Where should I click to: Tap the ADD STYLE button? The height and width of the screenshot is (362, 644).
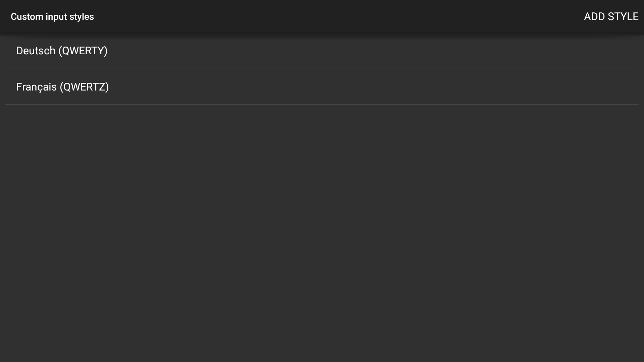click(x=611, y=16)
